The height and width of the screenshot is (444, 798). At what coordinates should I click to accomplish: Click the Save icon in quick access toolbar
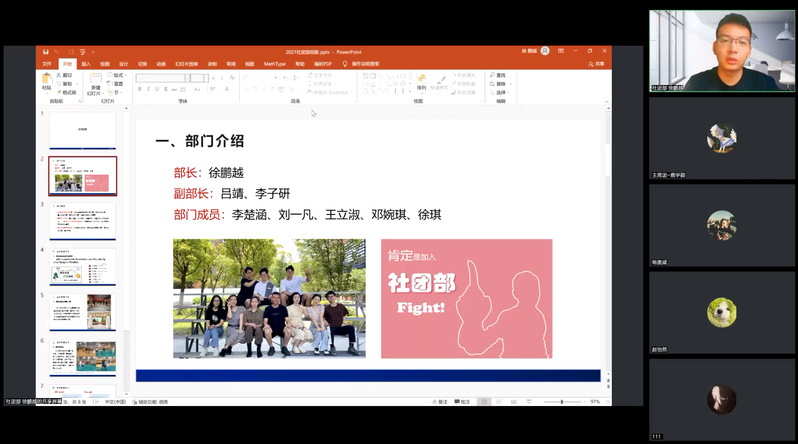44,52
